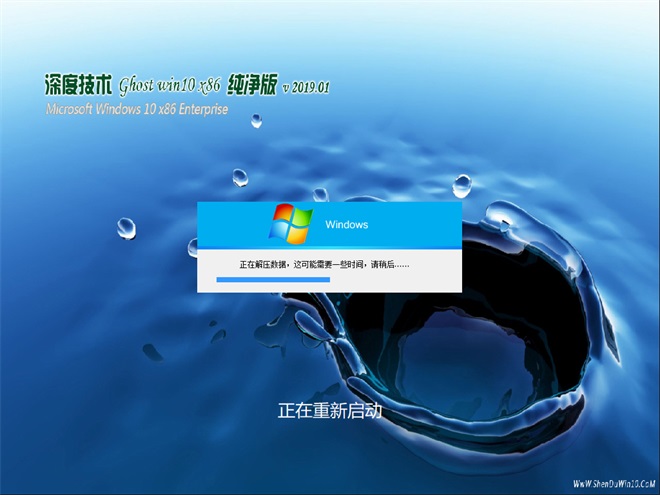The width and height of the screenshot is (660, 495).
Task: Click the droplet above dialog's top-right corner
Action: [461, 185]
